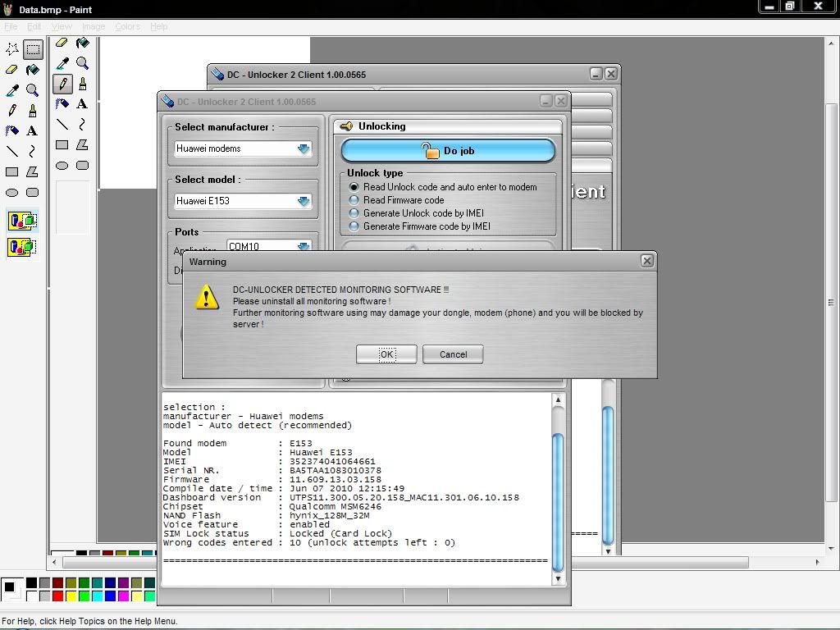840x630 pixels.
Task: Open the Image menu in Paint
Action: (93, 26)
